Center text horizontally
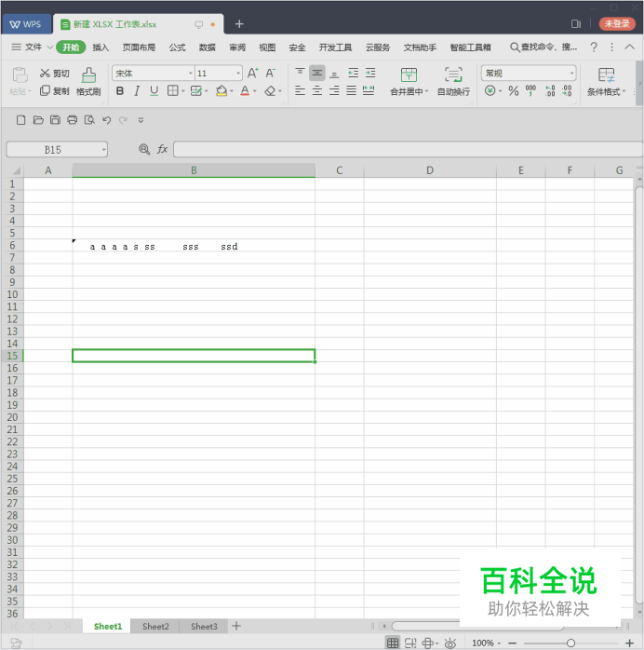Screen dimensions: 644x650 316,90
